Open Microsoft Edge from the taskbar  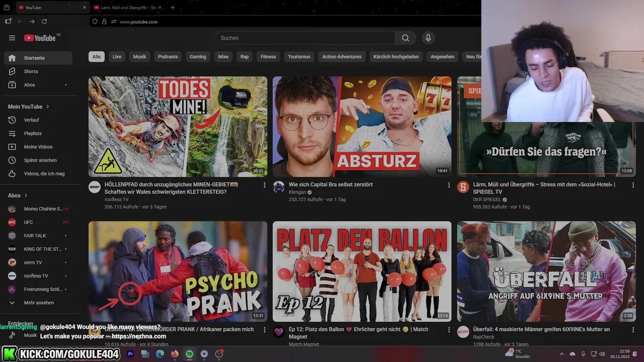point(160,354)
